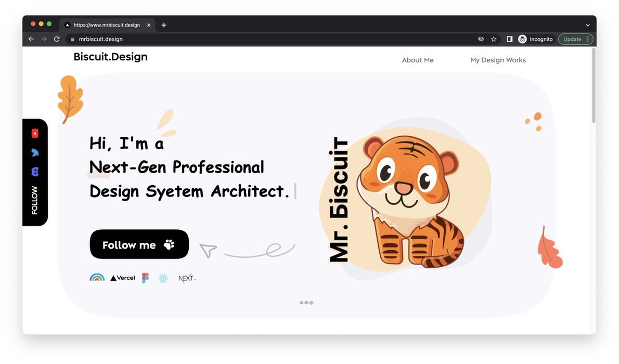Toggle the browser side panel icon
619x364 pixels.
point(509,39)
